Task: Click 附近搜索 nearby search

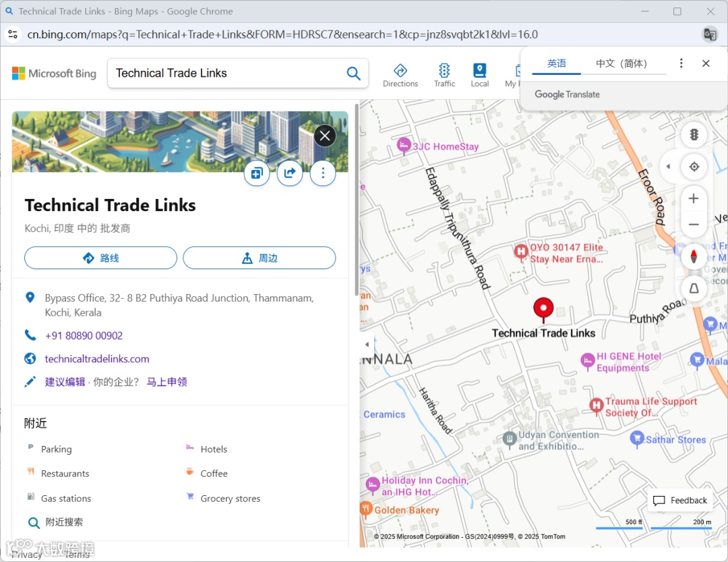Action: 64,522
